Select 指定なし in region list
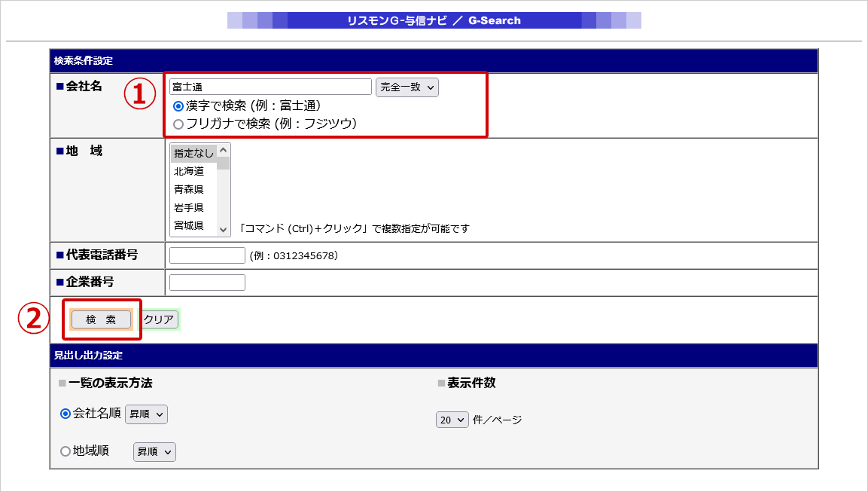The width and height of the screenshot is (868, 492). point(193,153)
